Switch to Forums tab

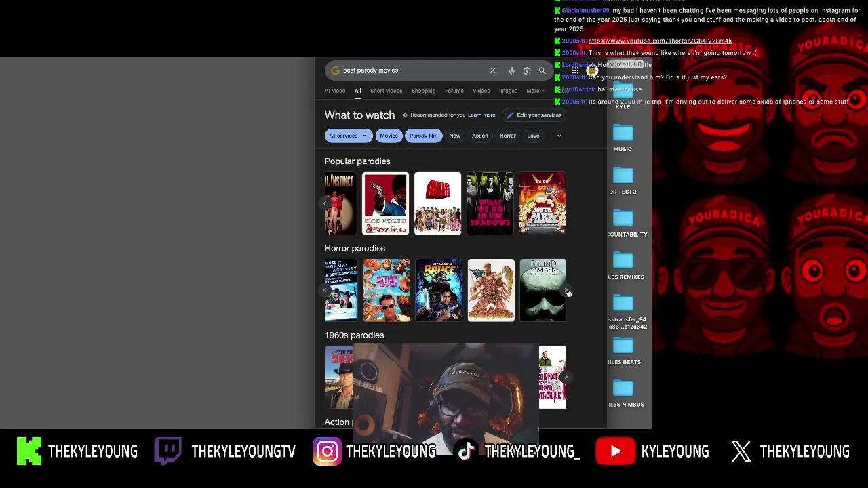click(x=454, y=91)
